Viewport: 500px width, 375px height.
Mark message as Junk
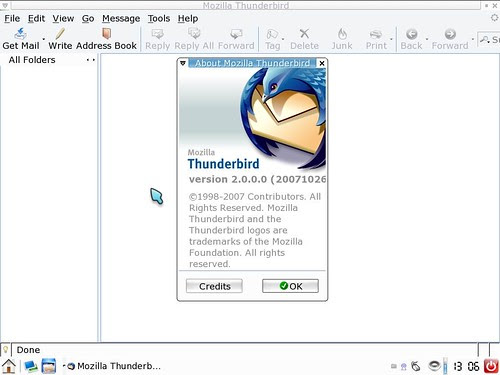(x=342, y=39)
